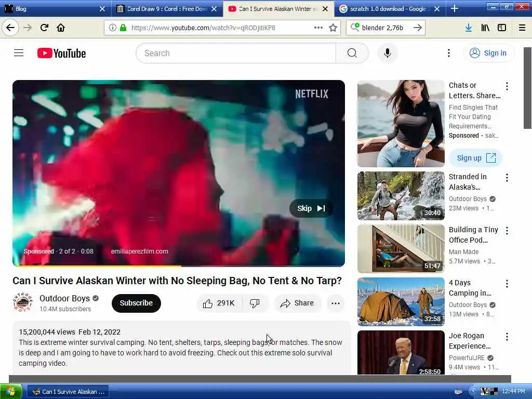The height and width of the screenshot is (399, 532).
Task: Skip the Netflix ad
Action: coord(311,208)
